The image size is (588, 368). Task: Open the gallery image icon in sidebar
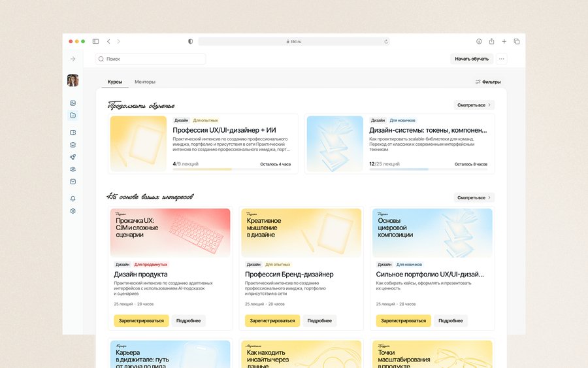click(73, 103)
